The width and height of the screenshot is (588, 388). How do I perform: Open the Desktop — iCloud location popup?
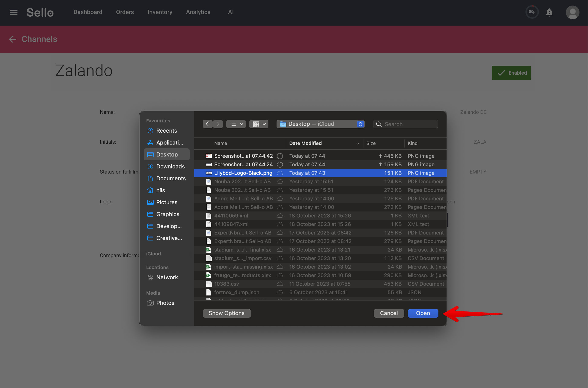pyautogui.click(x=320, y=124)
